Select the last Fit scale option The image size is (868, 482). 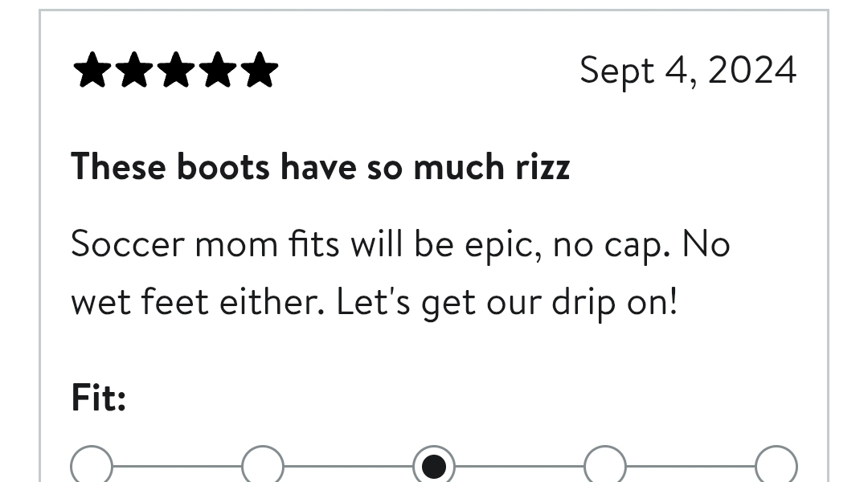tap(776, 466)
